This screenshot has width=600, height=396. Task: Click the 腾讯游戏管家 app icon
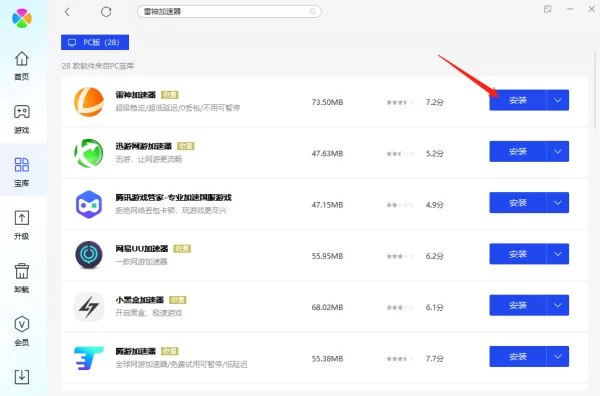tap(89, 204)
